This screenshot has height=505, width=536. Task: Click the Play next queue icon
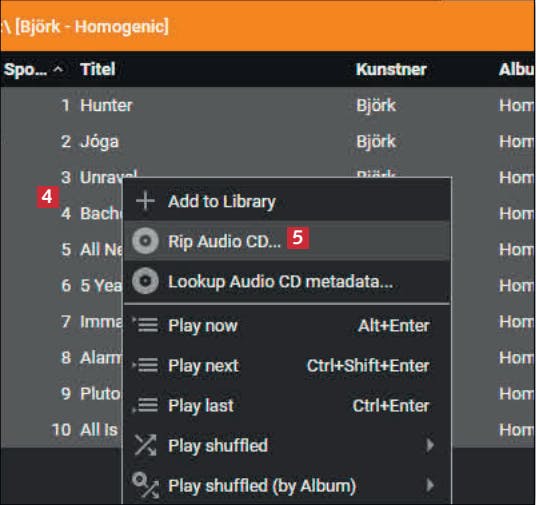145,365
